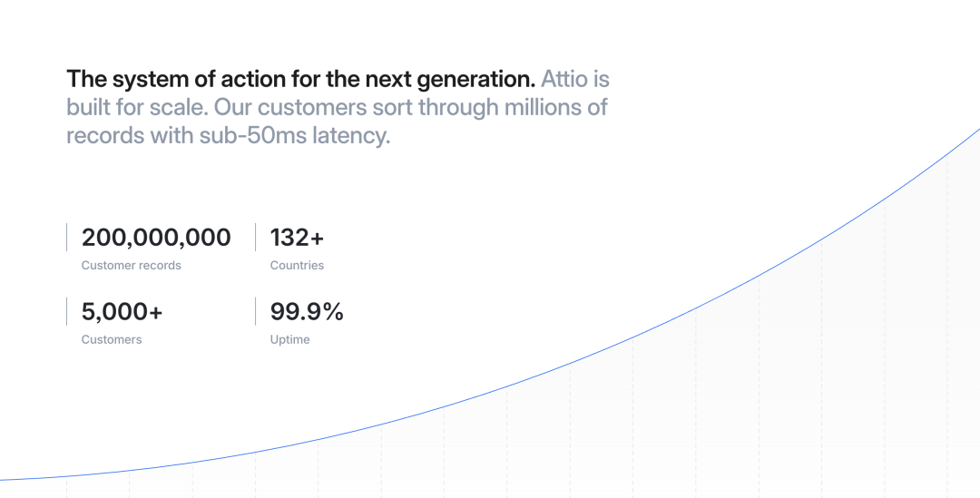
Task: Click the '5,000+' statistic number
Action: pyautogui.click(x=122, y=312)
